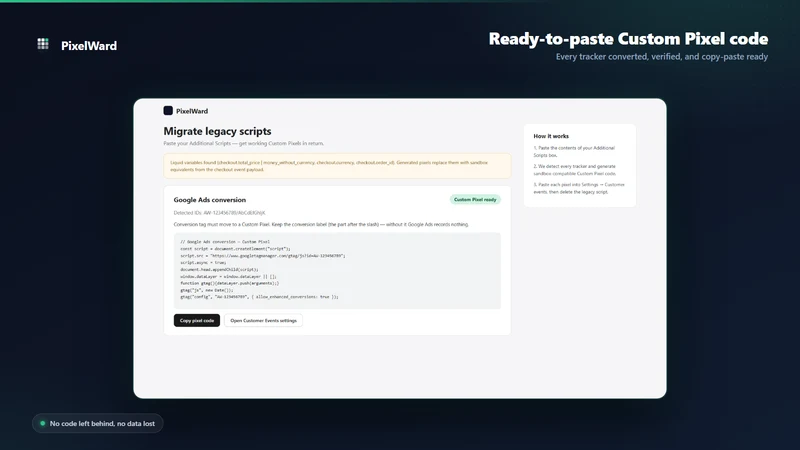Image resolution: width=800 pixels, height=450 pixels.
Task: Open Customer Events settings
Action: 263,320
